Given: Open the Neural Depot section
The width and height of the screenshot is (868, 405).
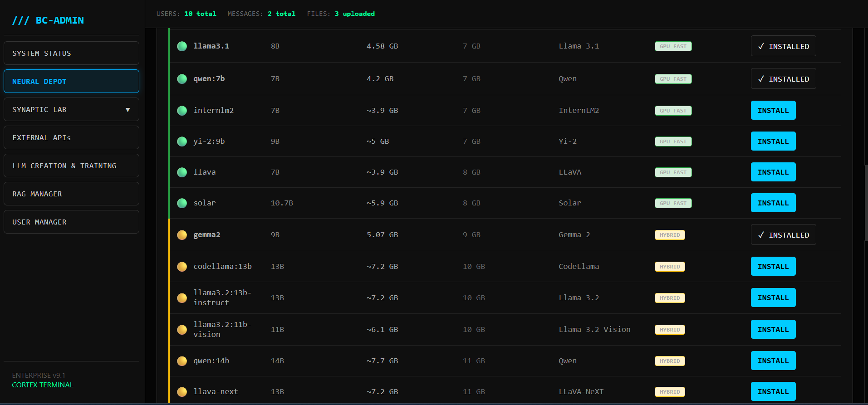Looking at the screenshot, I should click(71, 82).
